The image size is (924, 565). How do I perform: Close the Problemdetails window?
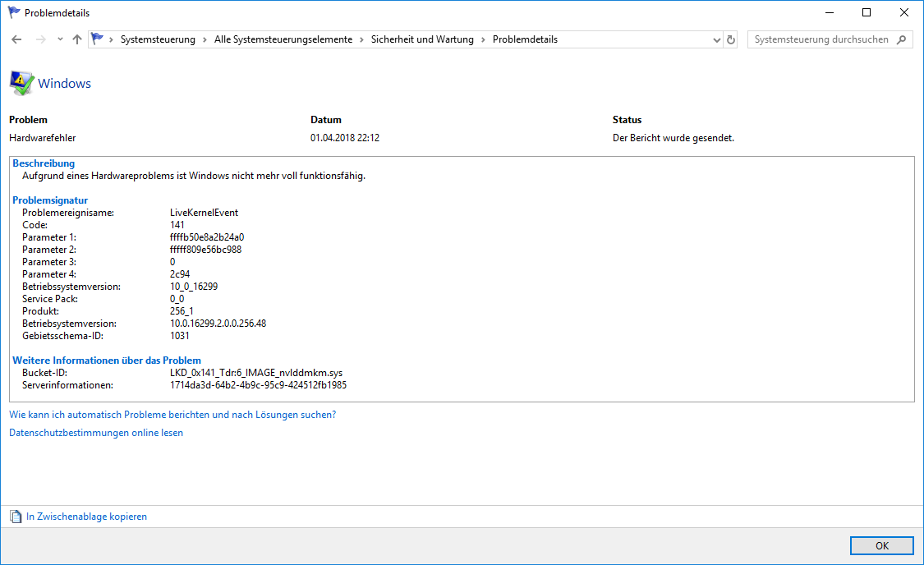pos(904,12)
